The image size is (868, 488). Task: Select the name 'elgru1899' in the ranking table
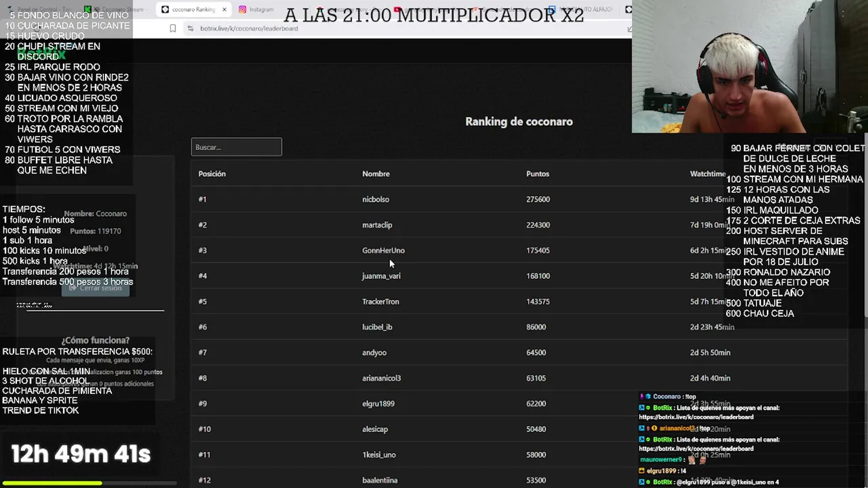click(378, 404)
